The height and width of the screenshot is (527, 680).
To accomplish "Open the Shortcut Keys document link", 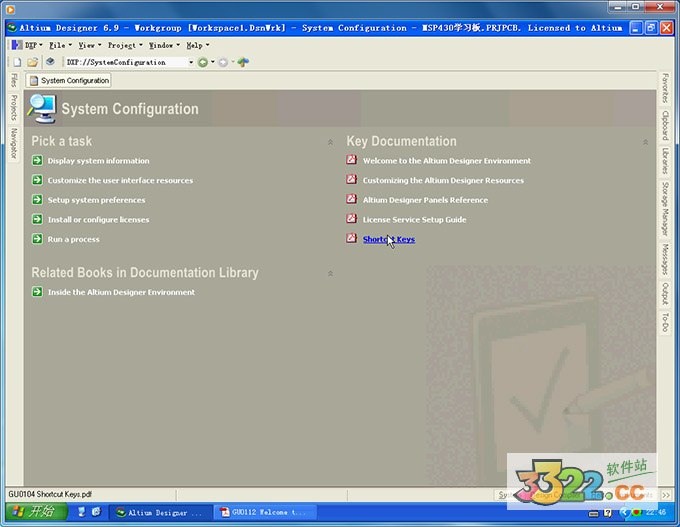I will (x=389, y=239).
